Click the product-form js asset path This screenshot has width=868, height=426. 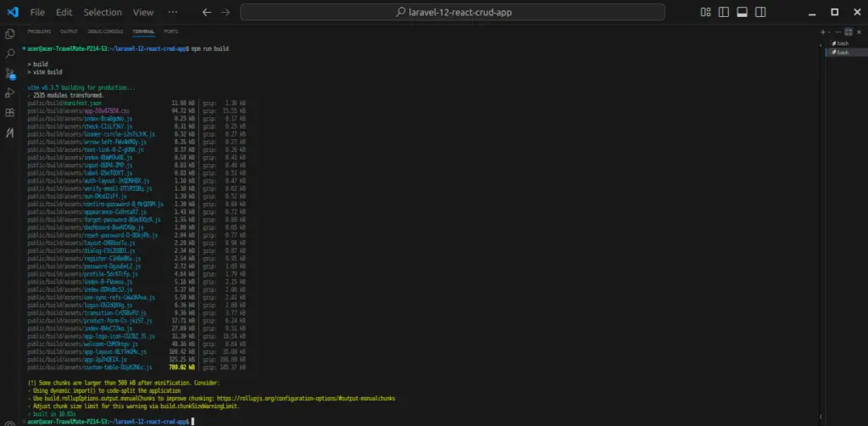90,321
